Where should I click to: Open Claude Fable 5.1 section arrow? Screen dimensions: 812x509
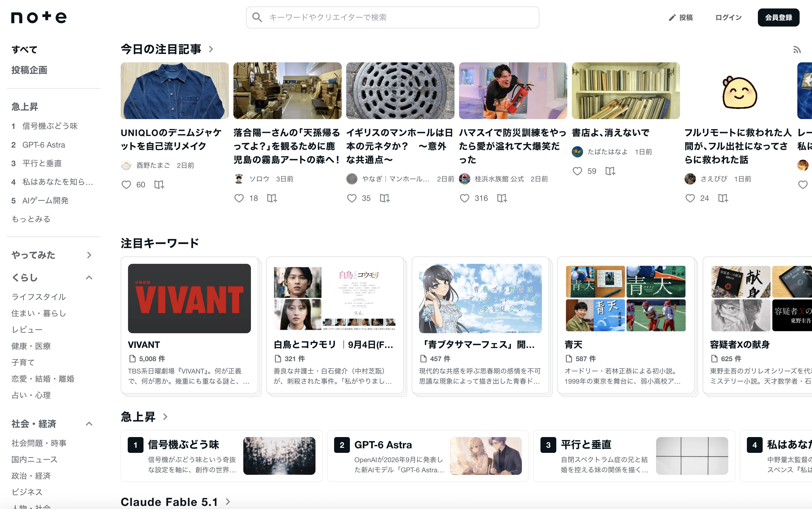[x=228, y=502]
